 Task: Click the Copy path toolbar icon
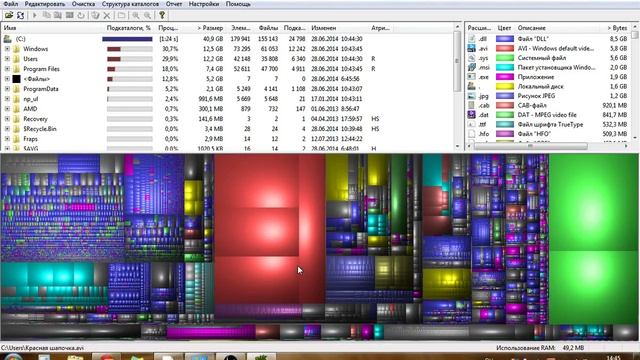[x=47, y=15]
